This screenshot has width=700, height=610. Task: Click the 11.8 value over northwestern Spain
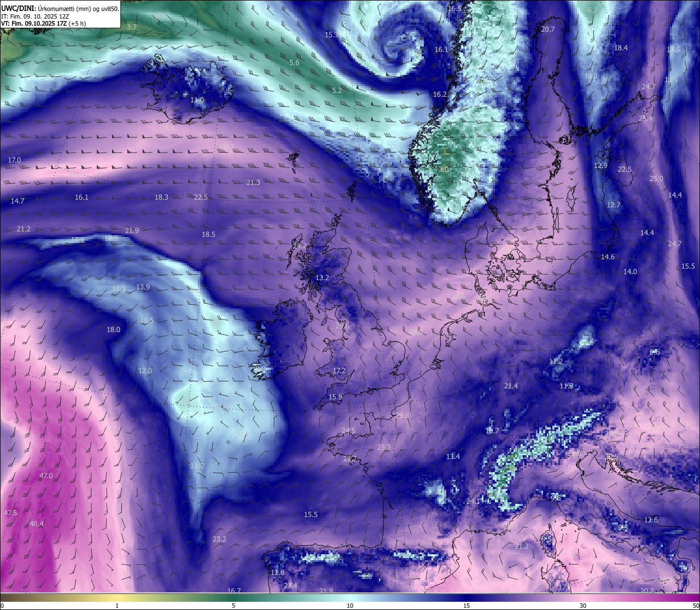277,572
